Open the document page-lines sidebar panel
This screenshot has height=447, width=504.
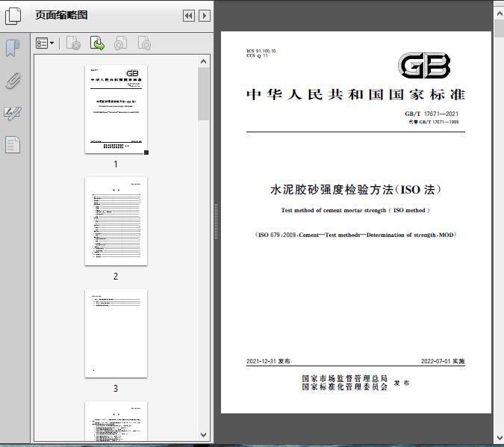tap(13, 144)
